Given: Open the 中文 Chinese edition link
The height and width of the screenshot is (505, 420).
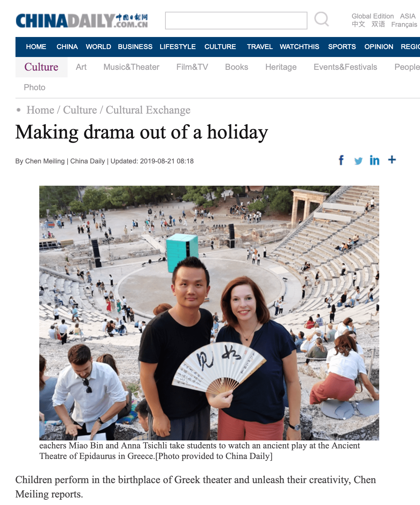Looking at the screenshot, I should pyautogui.click(x=358, y=24).
